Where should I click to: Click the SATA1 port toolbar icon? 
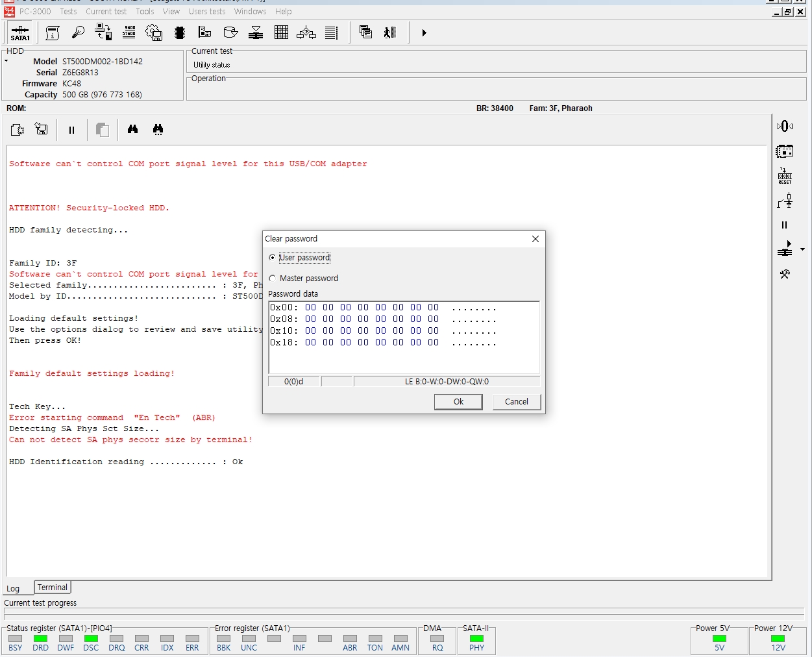pyautogui.click(x=20, y=32)
